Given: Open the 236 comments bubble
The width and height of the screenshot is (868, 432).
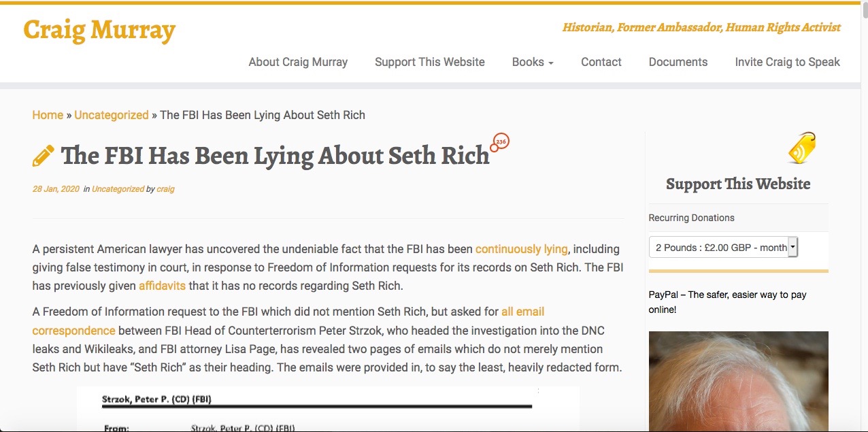Looking at the screenshot, I should click(x=501, y=142).
